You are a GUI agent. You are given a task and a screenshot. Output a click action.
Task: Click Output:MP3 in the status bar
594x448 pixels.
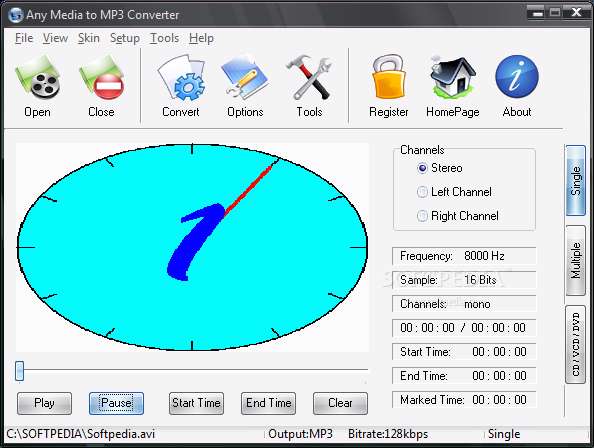300,434
